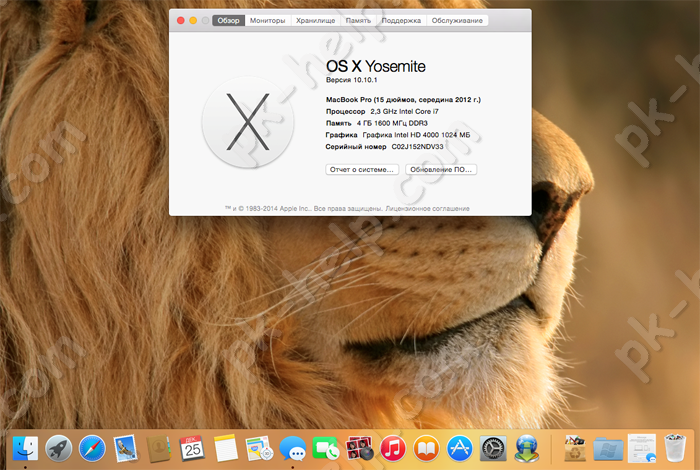Click the OS X Yosemite X logo
This screenshot has height=470, width=700.
(248, 122)
